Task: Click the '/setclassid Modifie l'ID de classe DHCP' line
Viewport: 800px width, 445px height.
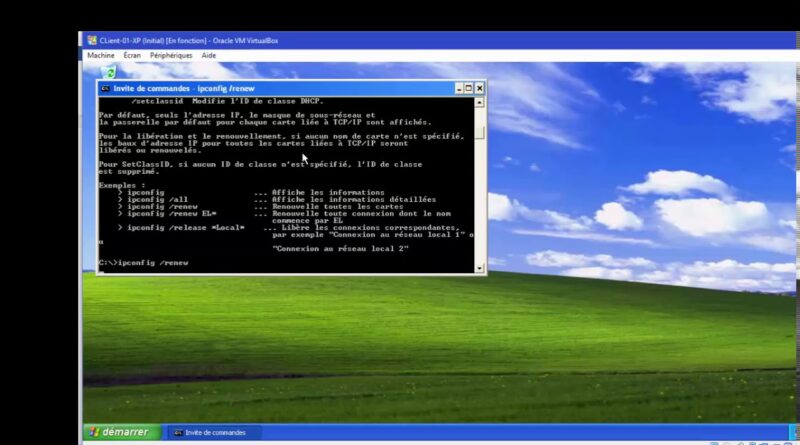Action: (x=227, y=101)
